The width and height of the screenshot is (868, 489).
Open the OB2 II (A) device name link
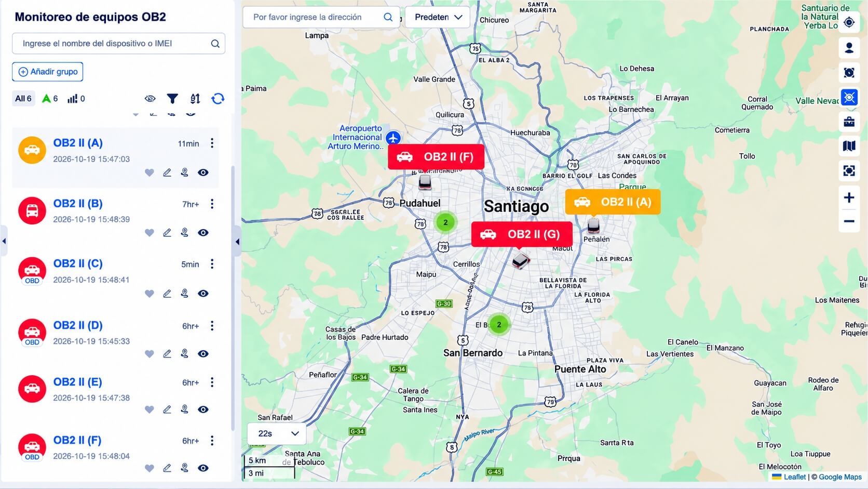78,143
